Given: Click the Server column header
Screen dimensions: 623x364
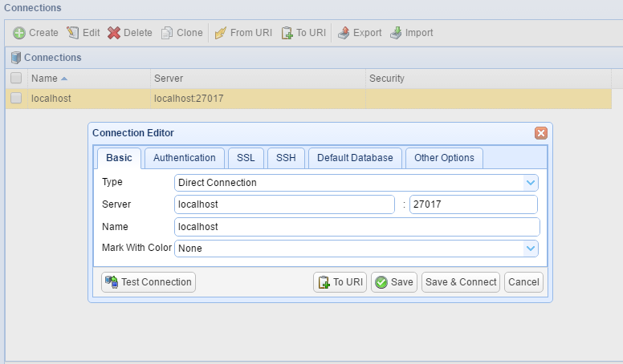Looking at the screenshot, I should (258, 79).
